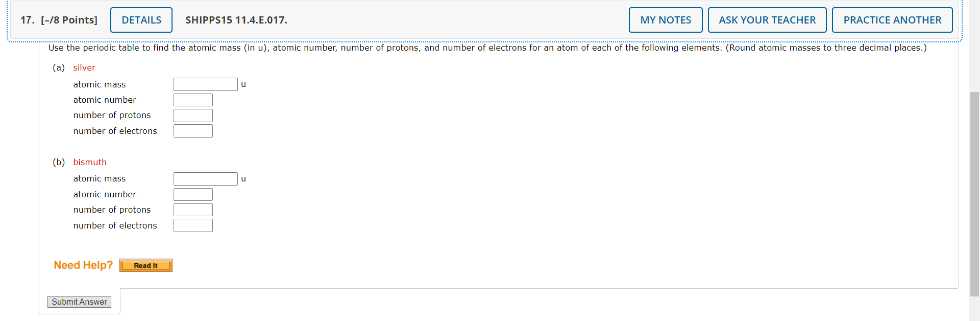Screen dimensions: 980x321
Task: Click the DETAILS button
Action: point(141,19)
